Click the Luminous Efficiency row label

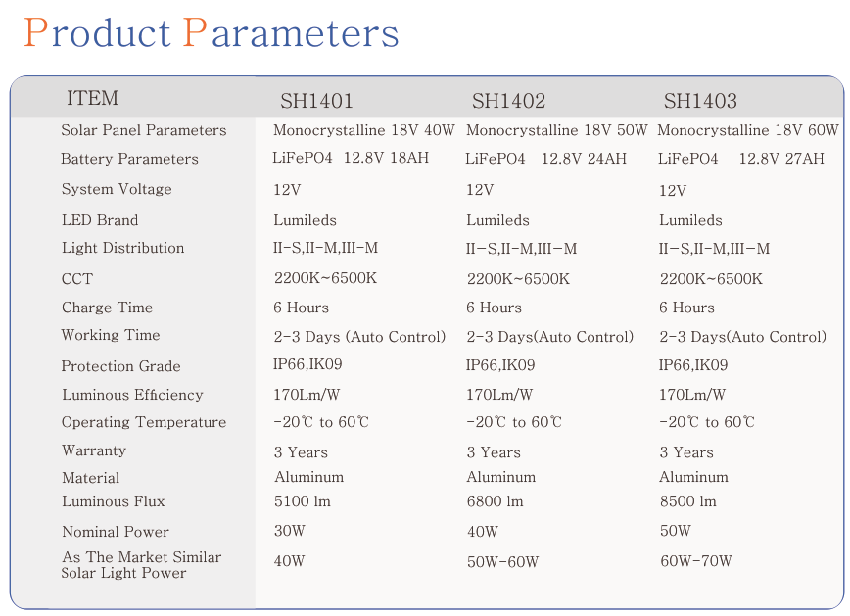pyautogui.click(x=132, y=395)
